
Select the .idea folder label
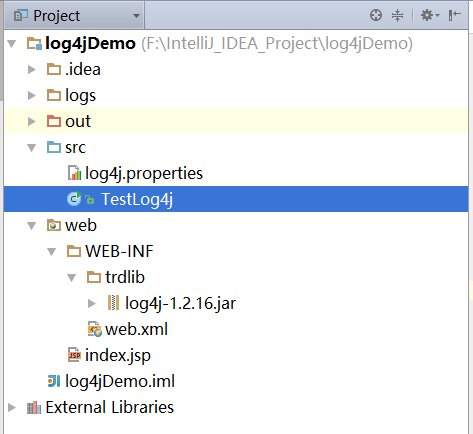[x=83, y=69]
